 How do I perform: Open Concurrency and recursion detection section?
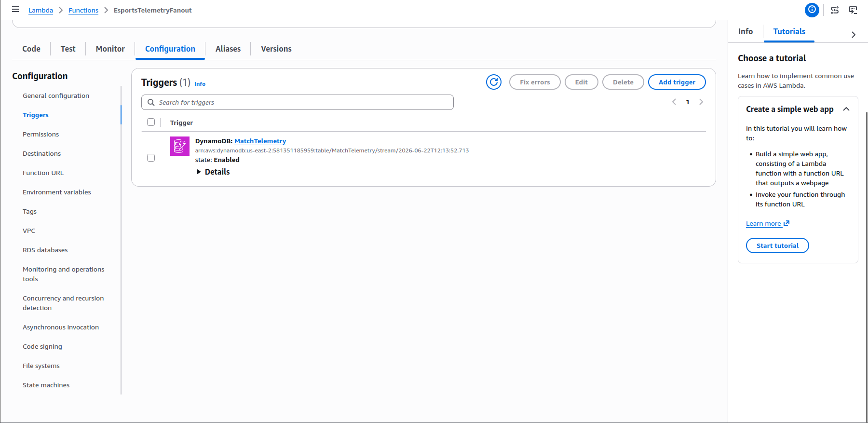pos(63,303)
